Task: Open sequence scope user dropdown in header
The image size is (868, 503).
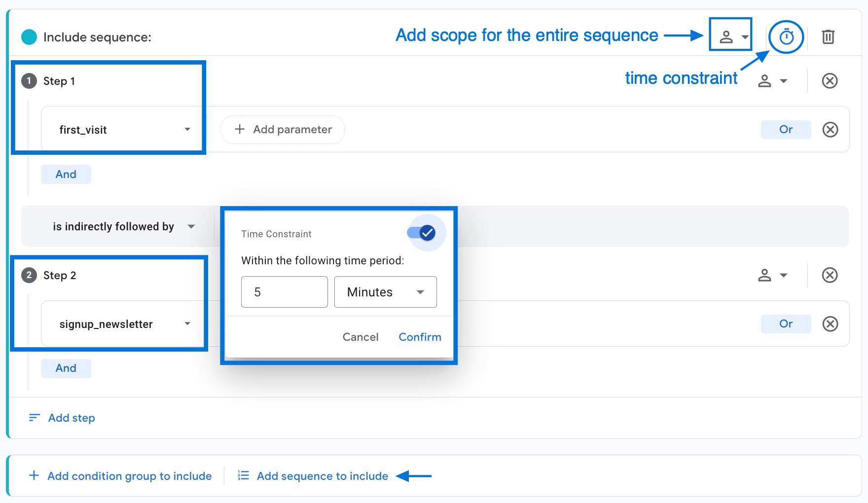Action: 733,36
